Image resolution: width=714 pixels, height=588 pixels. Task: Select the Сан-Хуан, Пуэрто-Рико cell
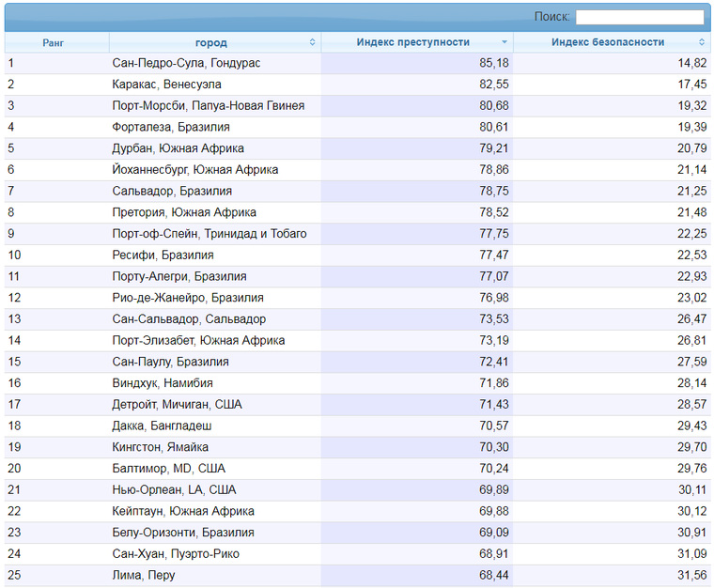[215, 554]
